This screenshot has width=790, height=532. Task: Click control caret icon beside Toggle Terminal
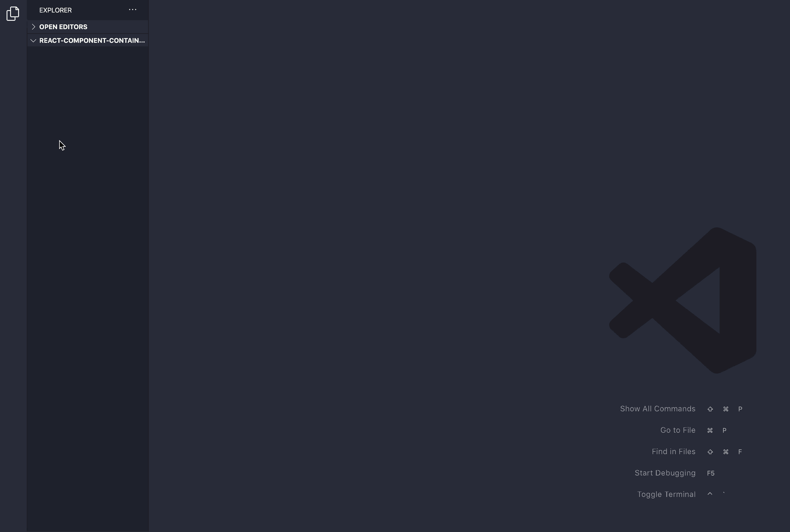[x=710, y=494]
